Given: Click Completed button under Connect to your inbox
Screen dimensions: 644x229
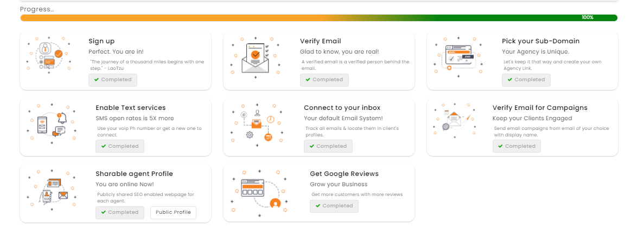Looking at the screenshot, I should [x=328, y=146].
